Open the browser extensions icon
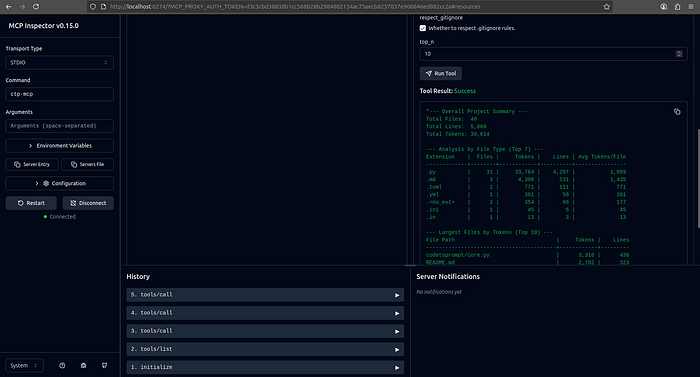The image size is (700, 377). click(677, 7)
